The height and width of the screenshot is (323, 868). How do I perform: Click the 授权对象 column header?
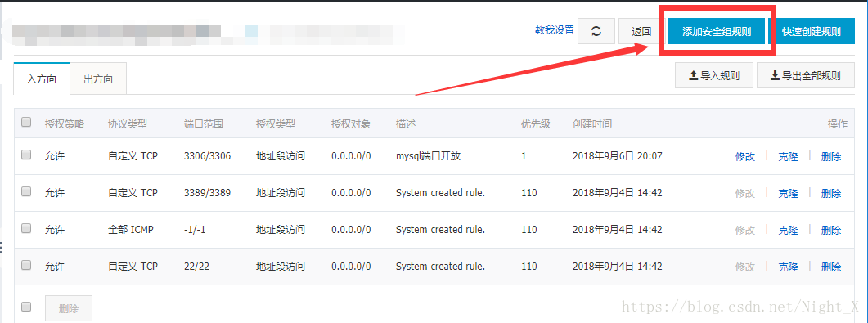pyautogui.click(x=351, y=124)
